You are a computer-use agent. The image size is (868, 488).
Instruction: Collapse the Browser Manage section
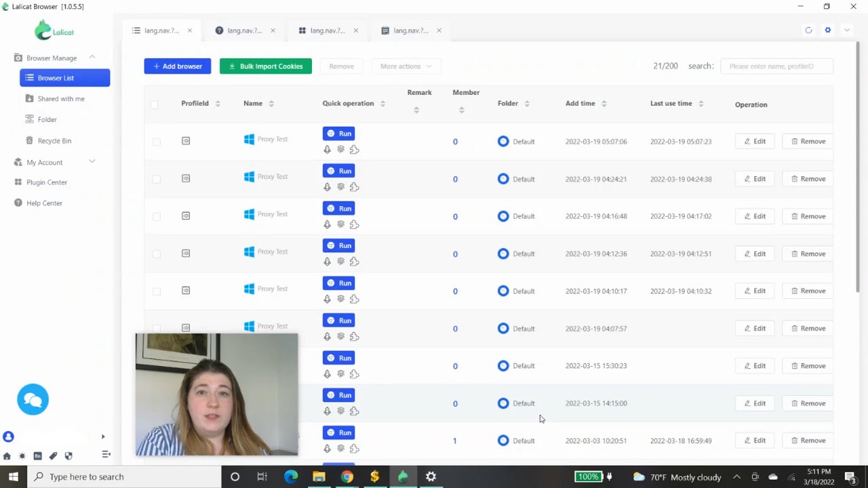(92, 57)
